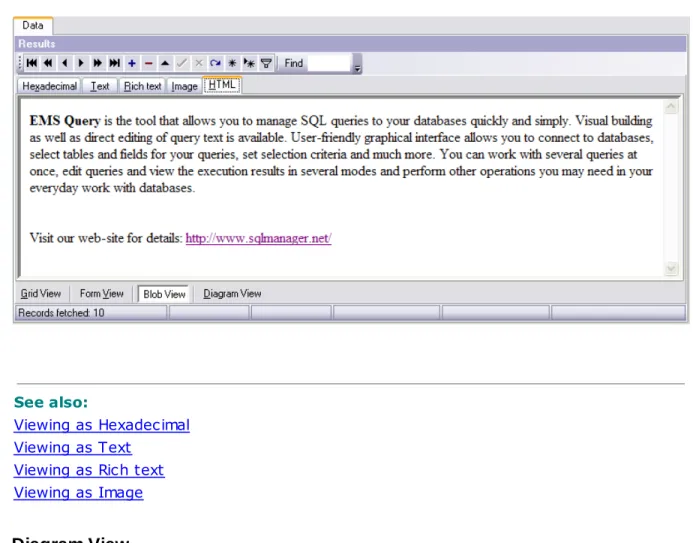Delete record with red minus icon
Image resolution: width=693 pixels, height=543 pixels.
pos(148,63)
